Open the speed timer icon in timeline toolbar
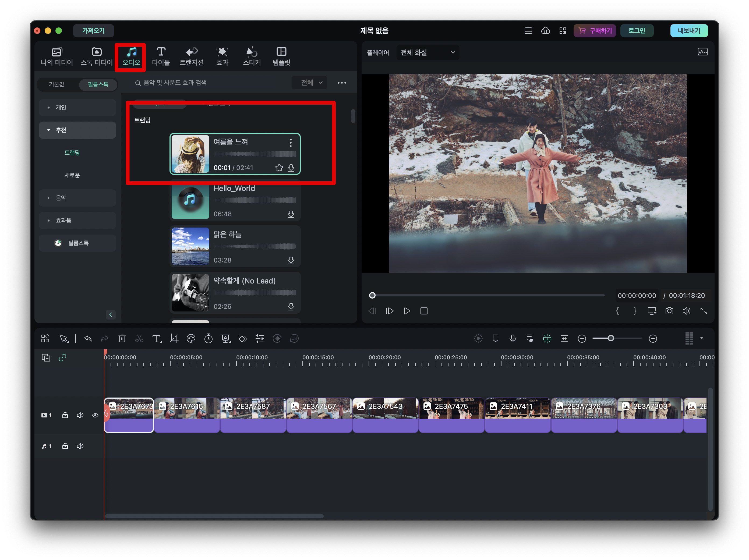Viewport: 749px width, 560px height. tap(208, 338)
